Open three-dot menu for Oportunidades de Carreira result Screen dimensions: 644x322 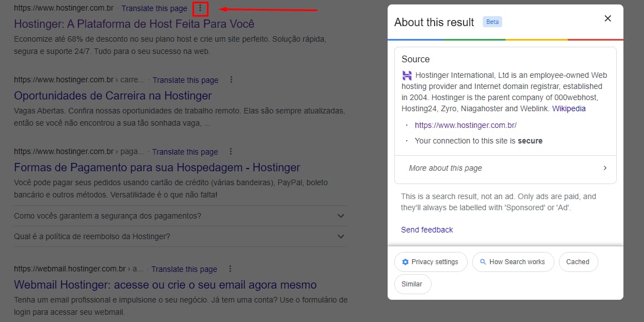tap(231, 80)
